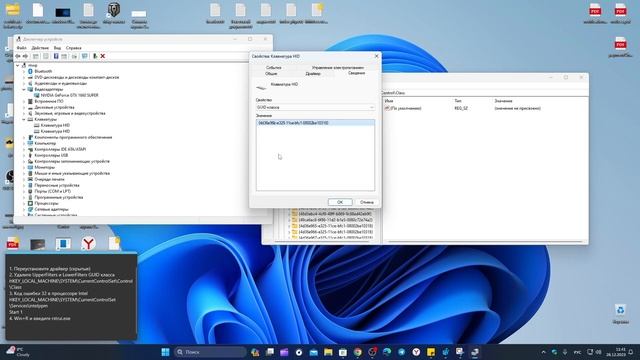Click the Отмена button
The height and width of the screenshot is (360, 640).
pyautogui.click(x=367, y=202)
